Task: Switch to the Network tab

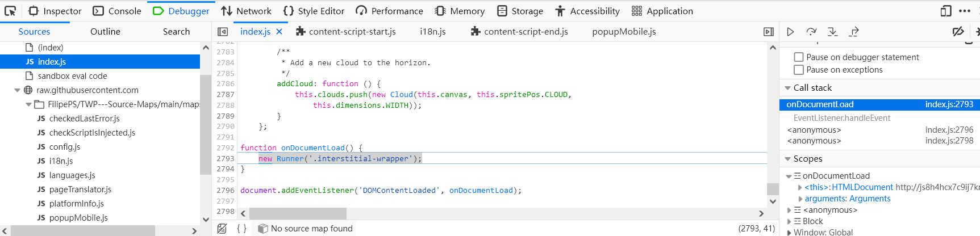Action: [246, 11]
